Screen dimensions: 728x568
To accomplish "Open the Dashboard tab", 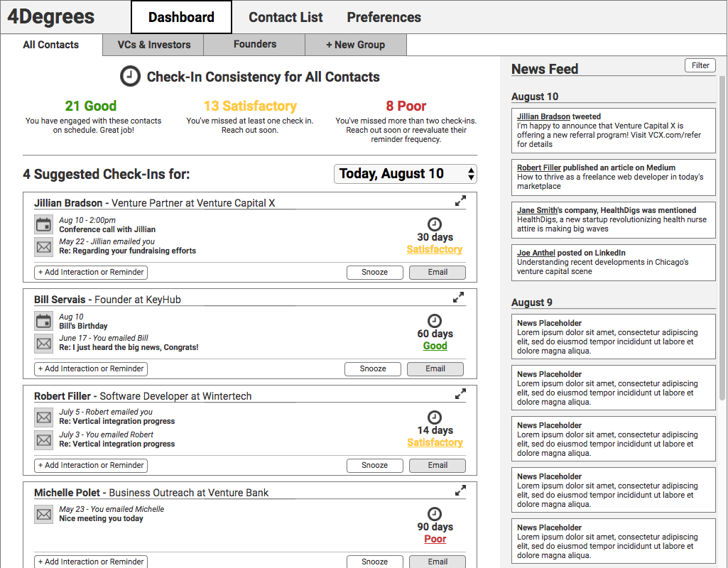I will (x=181, y=17).
